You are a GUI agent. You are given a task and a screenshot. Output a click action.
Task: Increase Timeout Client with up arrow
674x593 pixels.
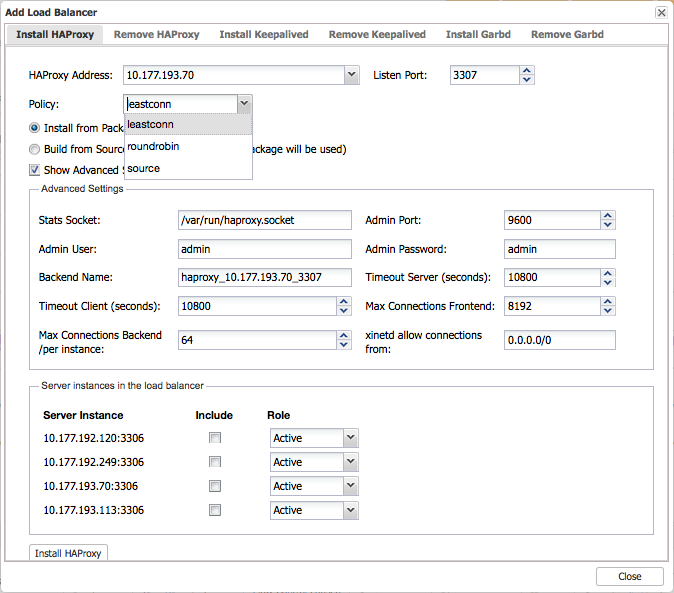(344, 301)
